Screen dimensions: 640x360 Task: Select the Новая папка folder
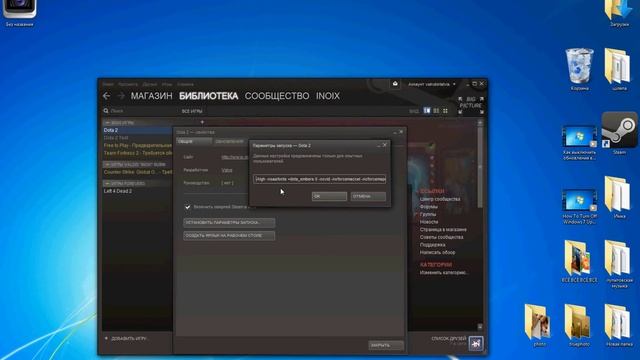point(619,326)
